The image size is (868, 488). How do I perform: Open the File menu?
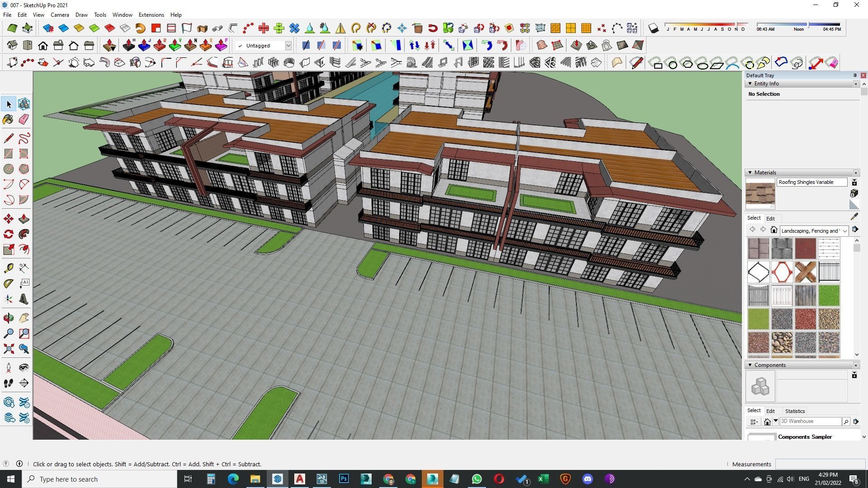(x=7, y=15)
